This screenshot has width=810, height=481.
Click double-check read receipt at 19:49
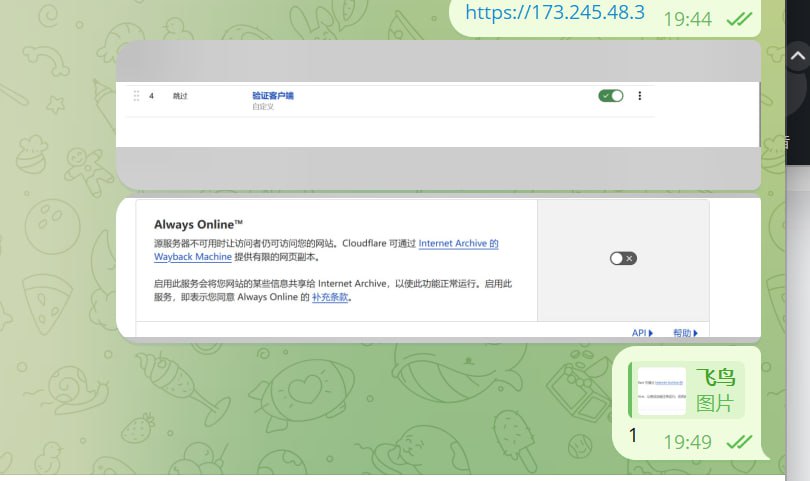(739, 441)
